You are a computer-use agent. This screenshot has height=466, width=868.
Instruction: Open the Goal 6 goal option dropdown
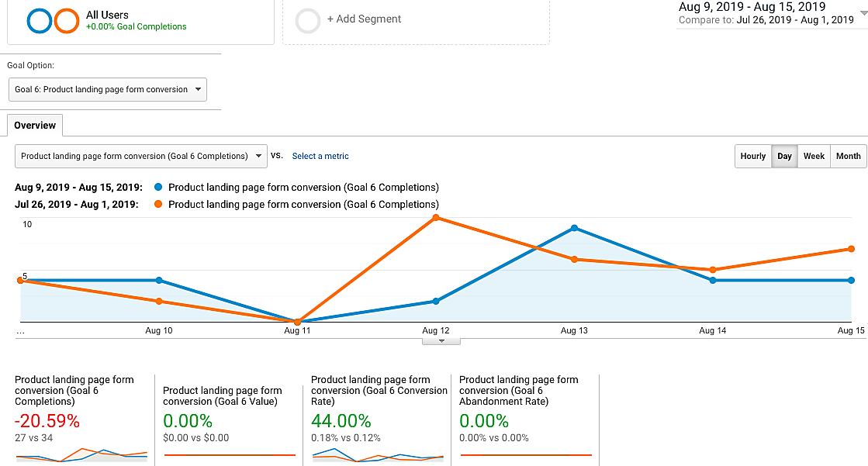[x=108, y=90]
